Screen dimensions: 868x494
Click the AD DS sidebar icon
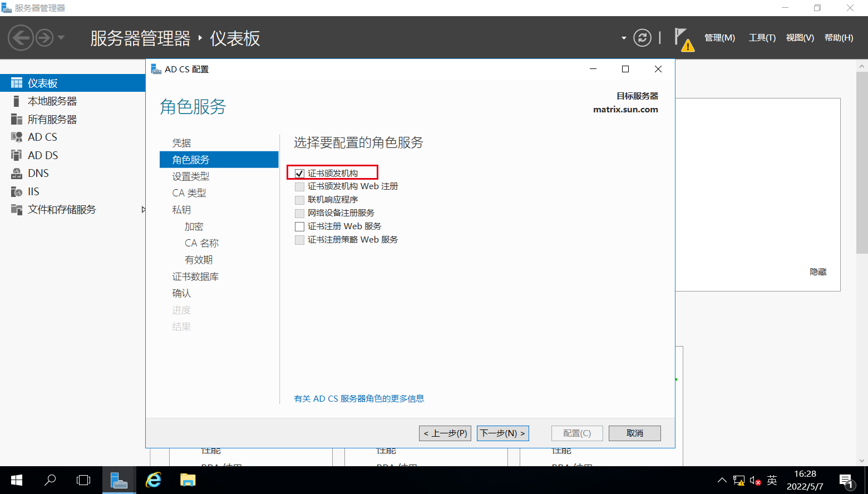17,155
